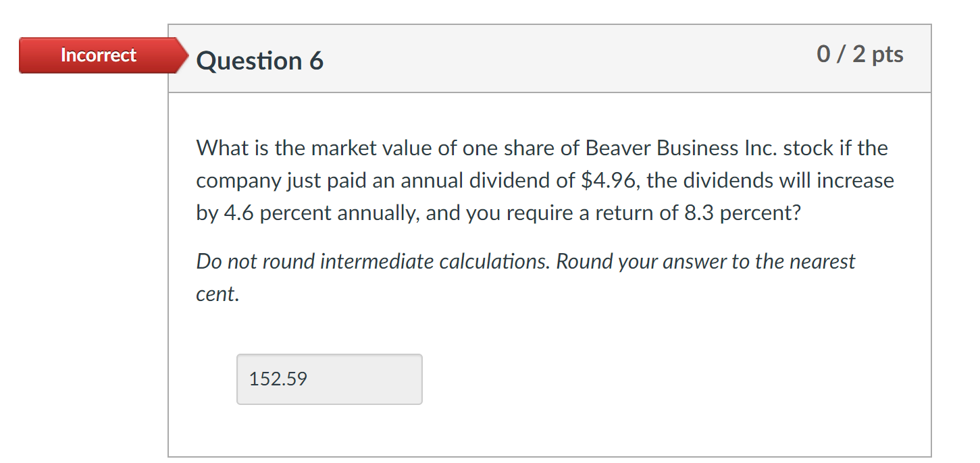Click the words Beaver Business Inc.
Screen dimensions: 980x463
[681, 147]
